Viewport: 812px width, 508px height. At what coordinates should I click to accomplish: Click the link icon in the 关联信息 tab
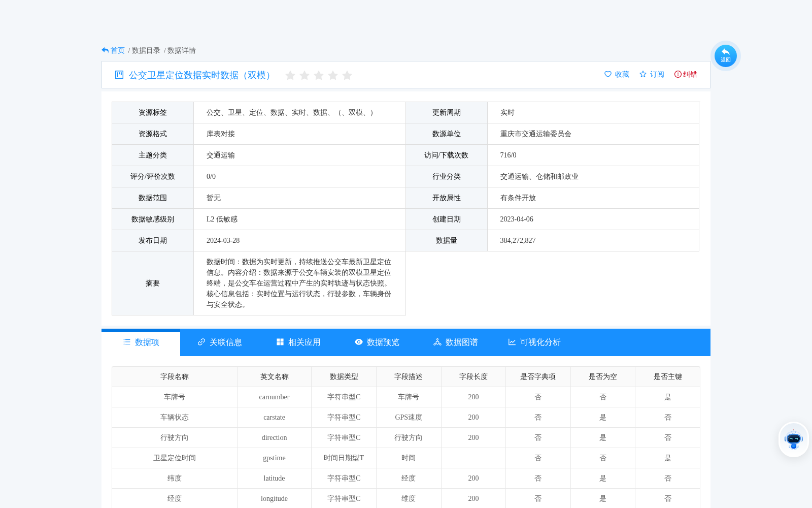[201, 342]
